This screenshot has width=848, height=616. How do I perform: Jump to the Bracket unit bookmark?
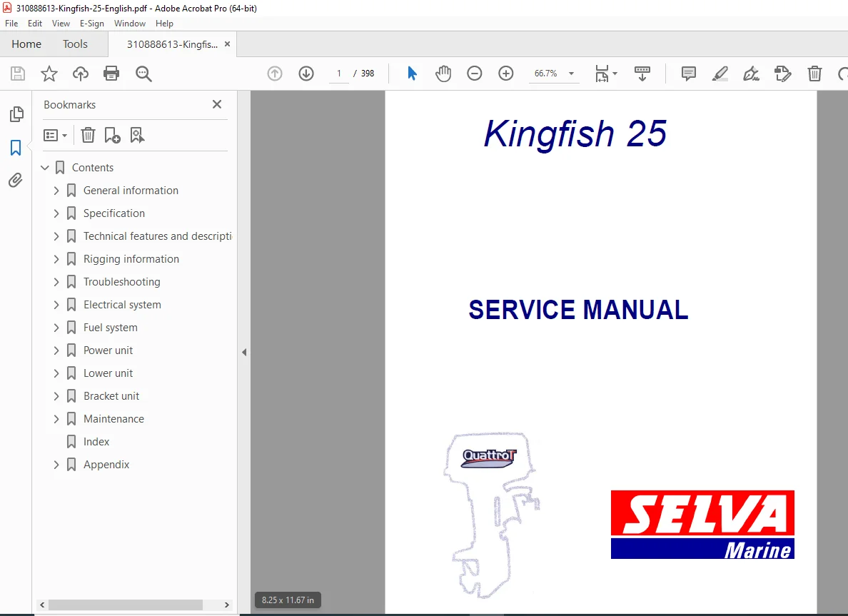coord(111,396)
